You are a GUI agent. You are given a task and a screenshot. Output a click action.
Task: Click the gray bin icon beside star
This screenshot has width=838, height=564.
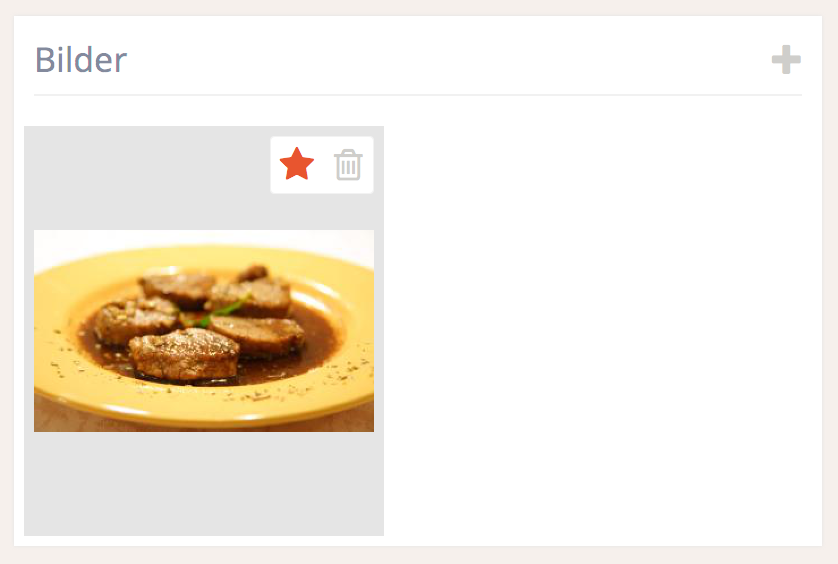coord(348,165)
